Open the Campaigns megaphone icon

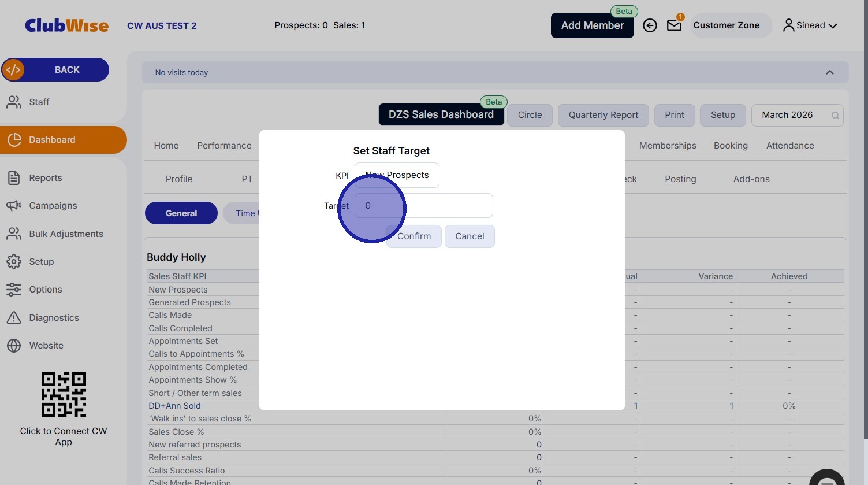pos(14,206)
